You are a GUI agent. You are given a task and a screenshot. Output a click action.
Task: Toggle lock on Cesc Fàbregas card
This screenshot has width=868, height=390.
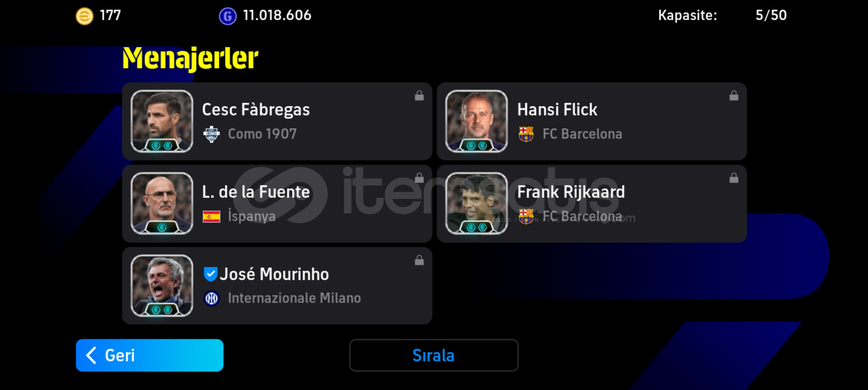pos(419,96)
